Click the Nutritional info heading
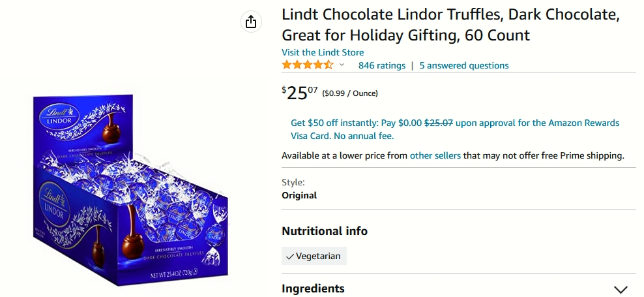This screenshot has height=297, width=644. pos(325,231)
